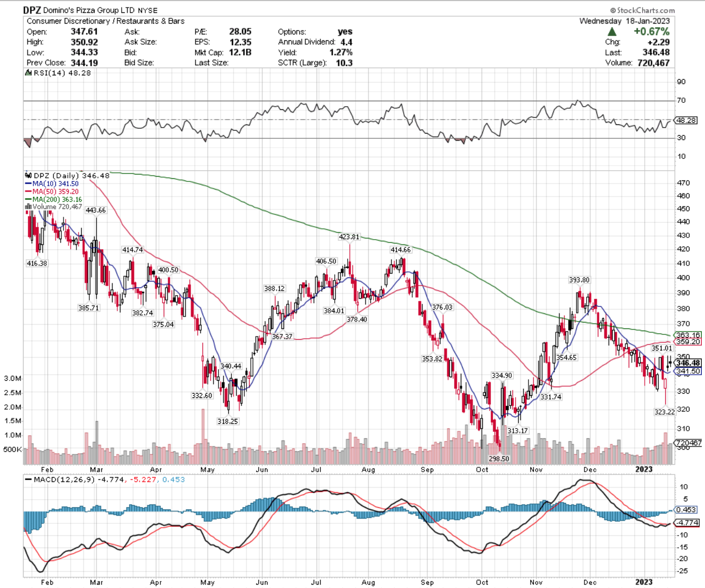Click the 385.71 low price annotation
This screenshot has height=588, width=705.
click(88, 308)
